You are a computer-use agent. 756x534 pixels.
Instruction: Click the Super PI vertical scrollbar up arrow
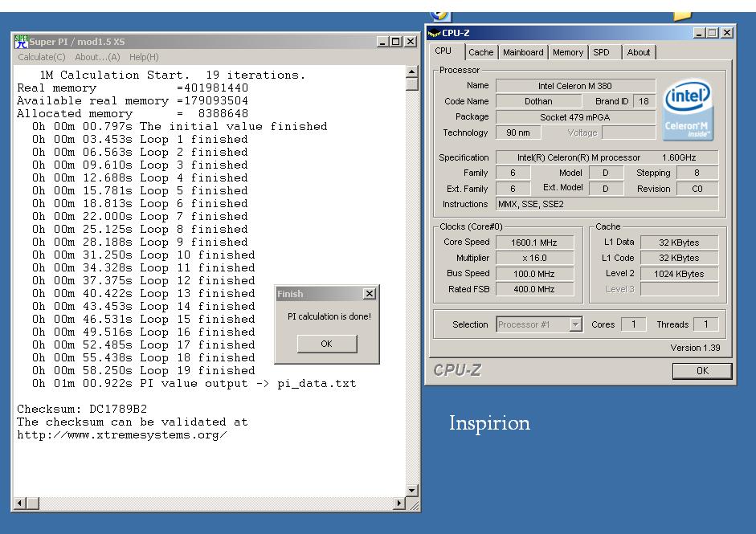412,71
